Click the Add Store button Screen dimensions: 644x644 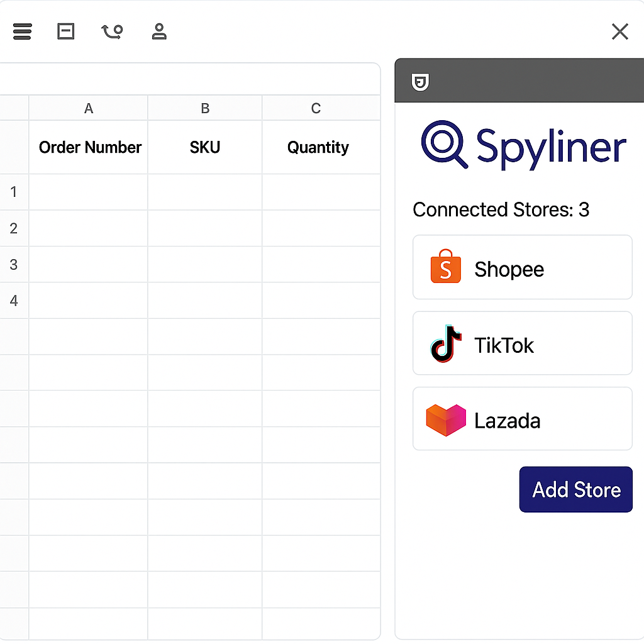click(x=575, y=489)
